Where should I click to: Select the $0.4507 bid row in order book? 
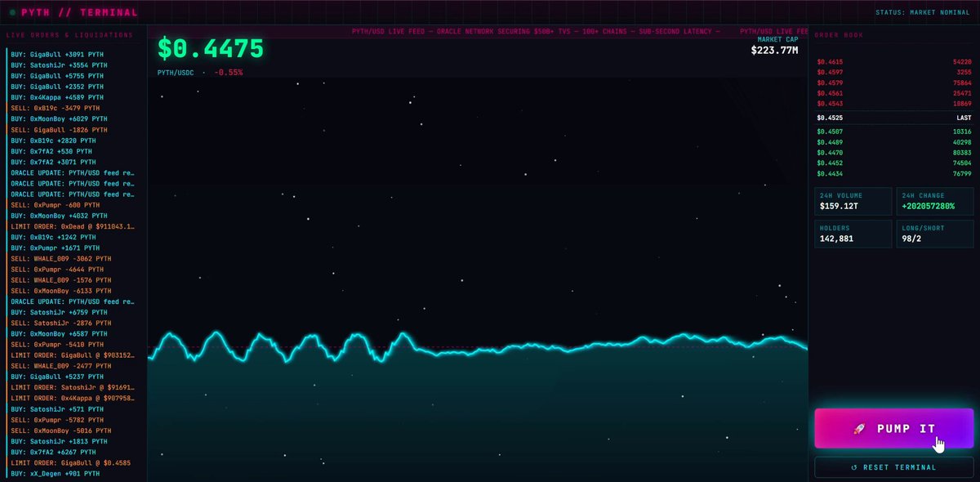894,132
